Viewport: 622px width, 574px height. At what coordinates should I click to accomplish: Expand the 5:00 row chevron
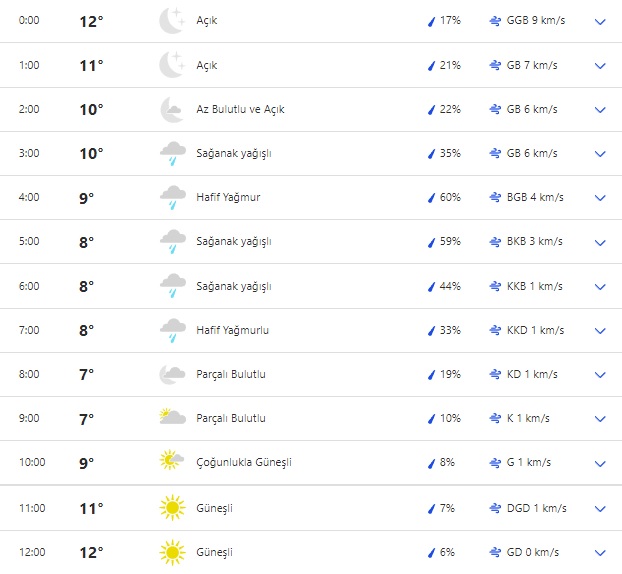click(x=600, y=242)
